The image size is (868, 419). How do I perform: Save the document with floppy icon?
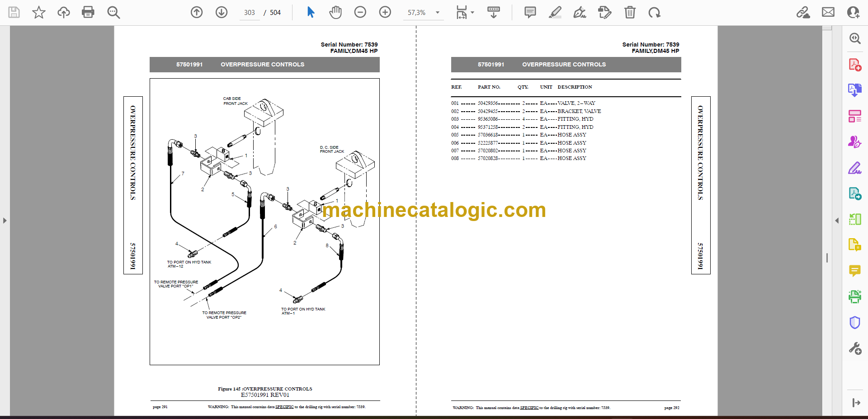[14, 12]
